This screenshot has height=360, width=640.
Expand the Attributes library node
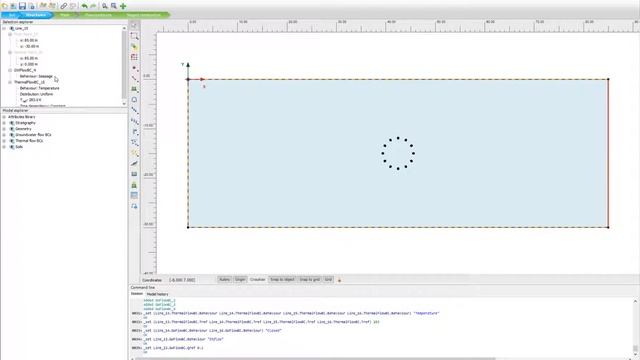[4, 117]
